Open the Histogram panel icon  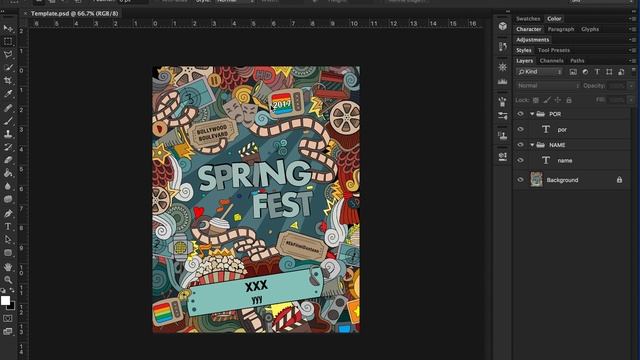pos(502,82)
